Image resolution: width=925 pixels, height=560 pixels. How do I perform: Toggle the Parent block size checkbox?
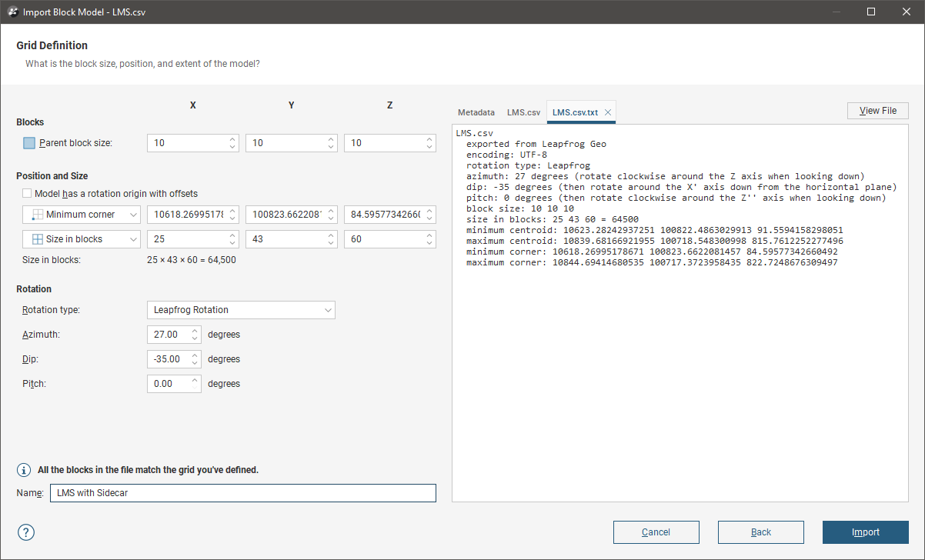click(29, 143)
